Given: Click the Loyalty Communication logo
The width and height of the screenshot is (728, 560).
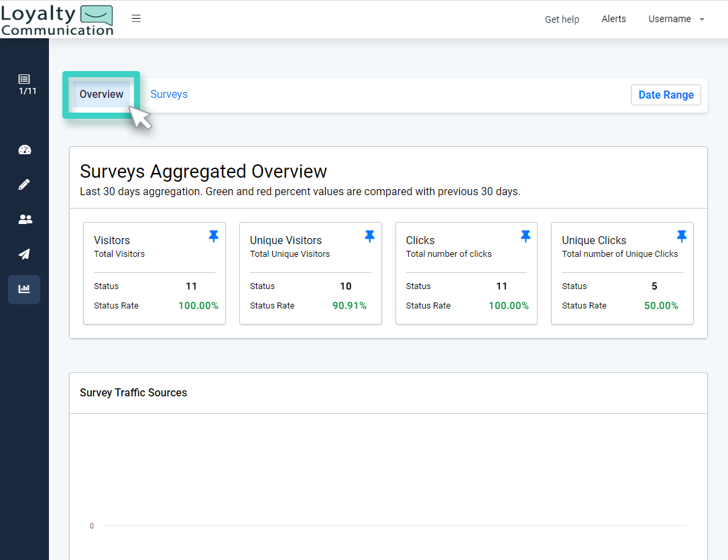Looking at the screenshot, I should (57, 19).
